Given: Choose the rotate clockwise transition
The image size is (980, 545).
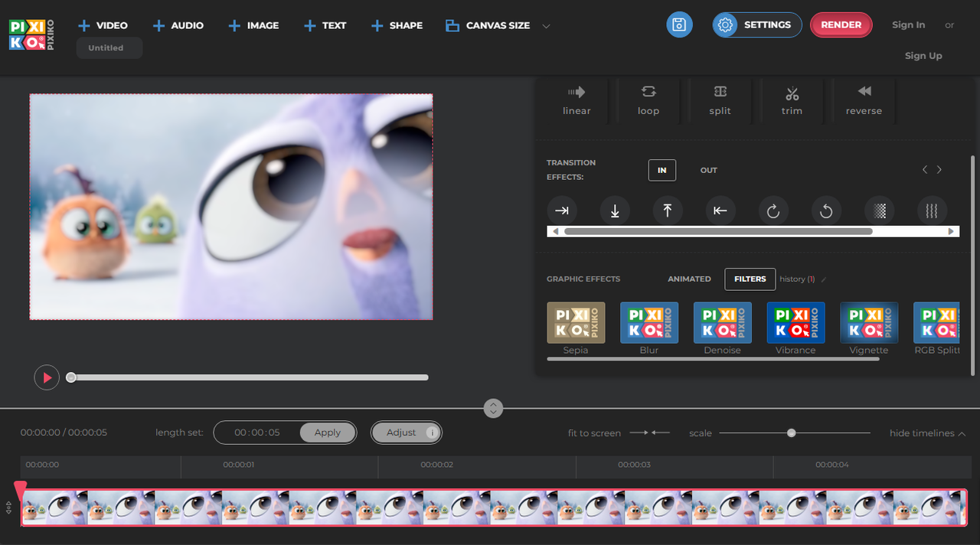Looking at the screenshot, I should point(773,210).
